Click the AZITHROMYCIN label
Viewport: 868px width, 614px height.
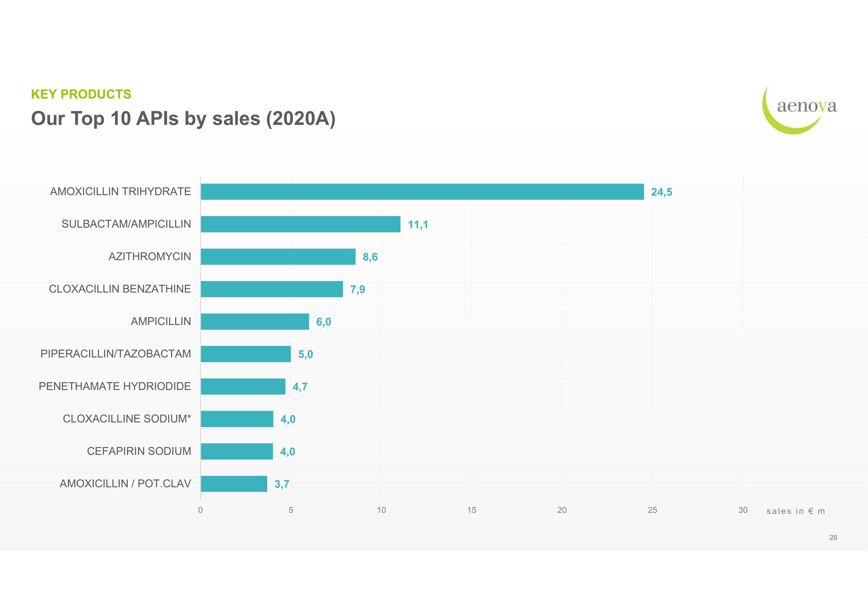pos(150,257)
